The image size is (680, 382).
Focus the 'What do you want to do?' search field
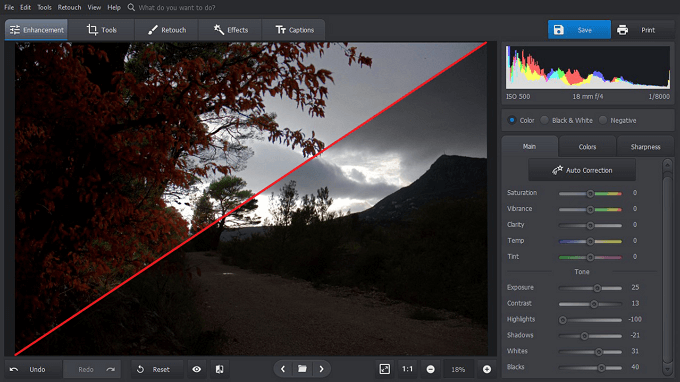[x=177, y=7]
